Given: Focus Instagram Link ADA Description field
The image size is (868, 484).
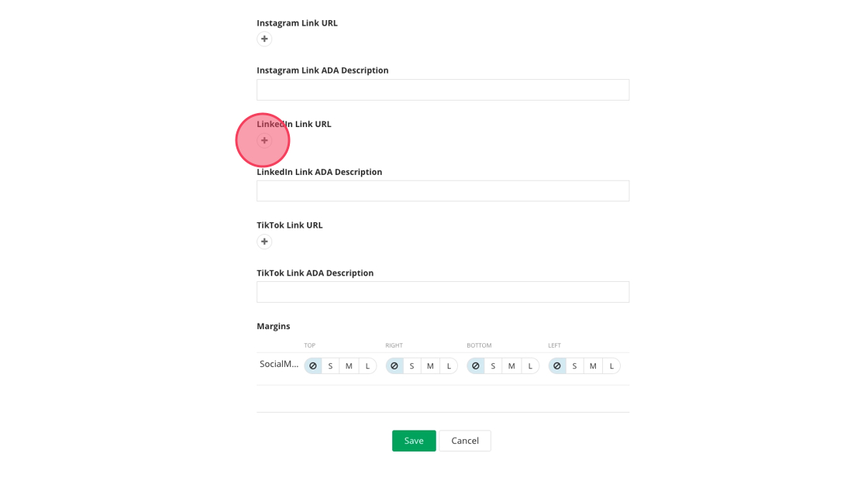Looking at the screenshot, I should point(443,90).
